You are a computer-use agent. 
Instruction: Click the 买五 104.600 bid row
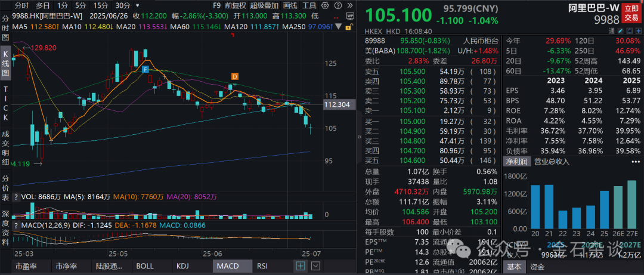431,160
